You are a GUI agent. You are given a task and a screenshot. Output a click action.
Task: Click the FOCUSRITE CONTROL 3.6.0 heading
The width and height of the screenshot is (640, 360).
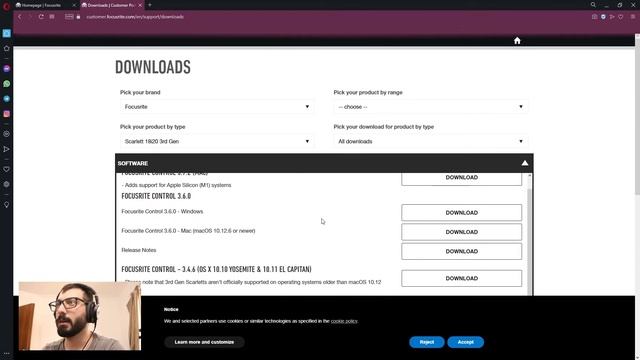[x=156, y=196]
